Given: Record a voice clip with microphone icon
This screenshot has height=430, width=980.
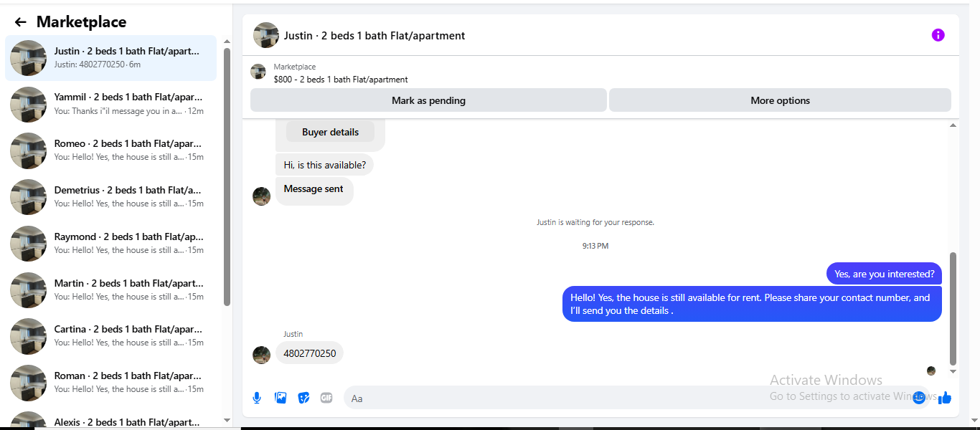Looking at the screenshot, I should [x=257, y=398].
